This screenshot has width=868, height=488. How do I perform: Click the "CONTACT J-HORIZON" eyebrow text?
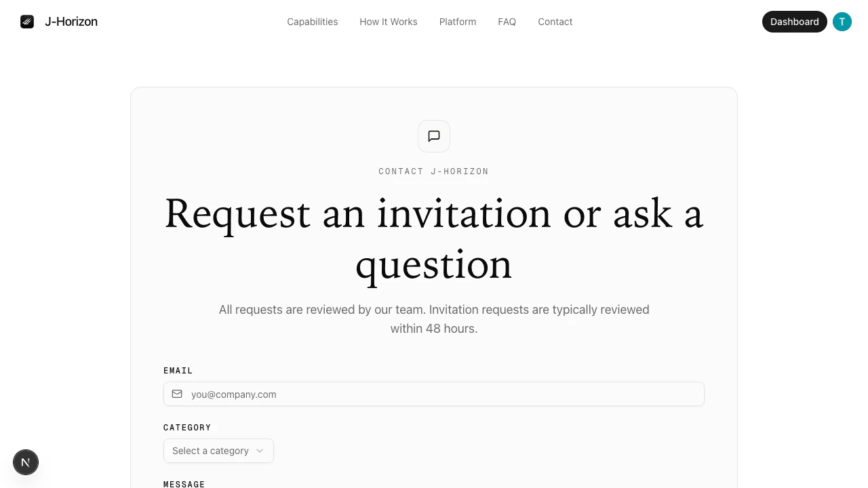point(433,171)
